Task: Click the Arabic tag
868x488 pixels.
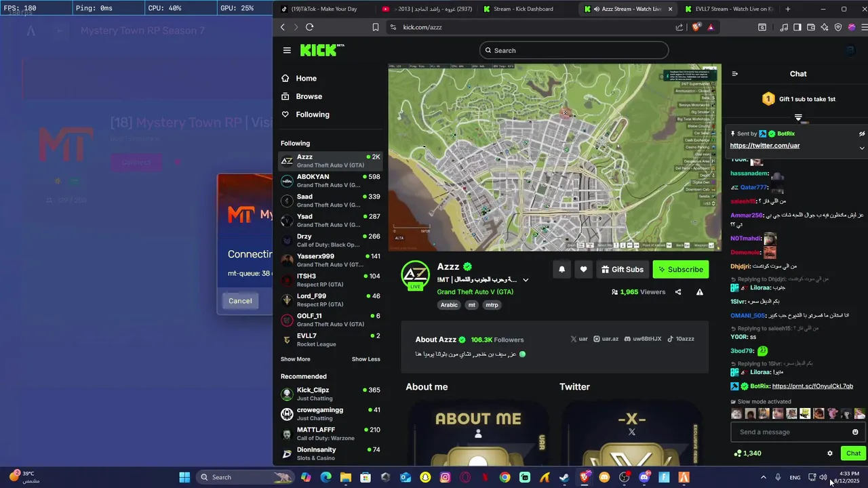Action: [450, 305]
